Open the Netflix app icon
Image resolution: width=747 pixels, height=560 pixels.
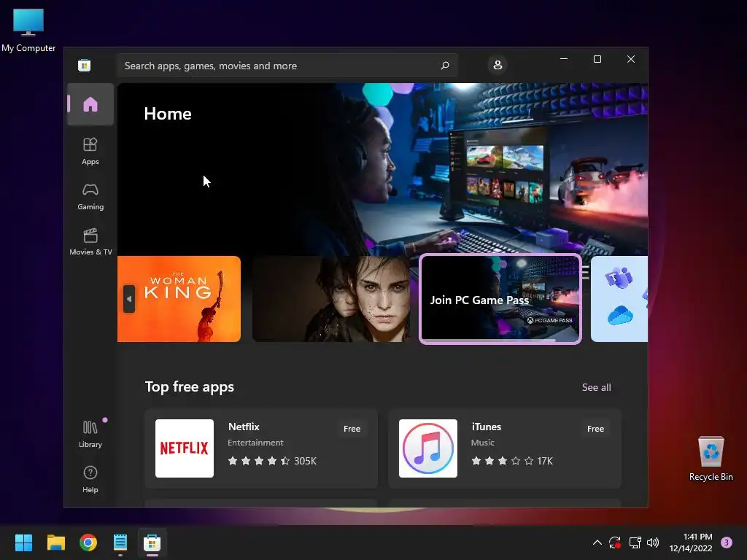pyautogui.click(x=185, y=448)
